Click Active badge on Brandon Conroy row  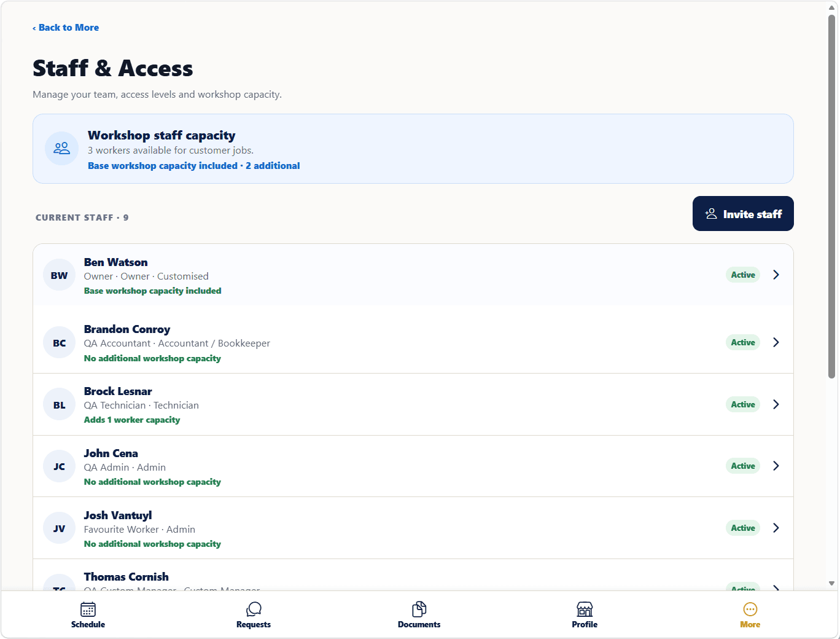coord(743,342)
